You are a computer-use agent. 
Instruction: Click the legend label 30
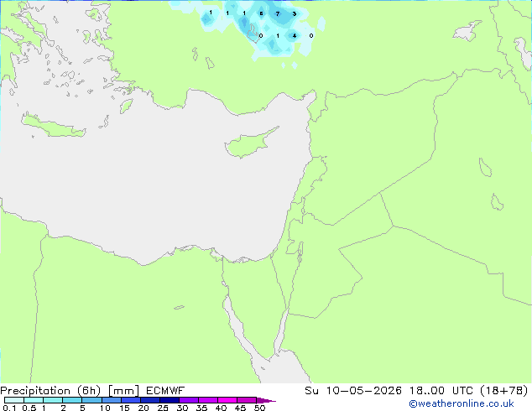point(182,408)
